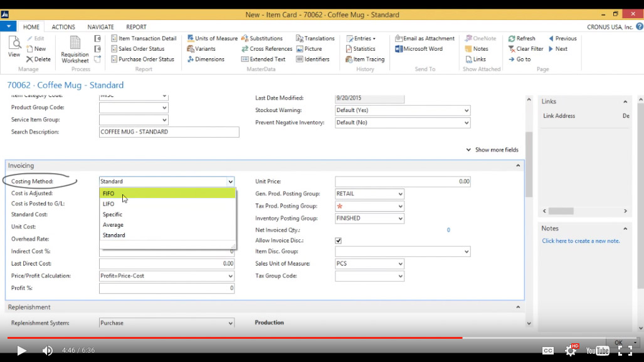
Task: Click here to create a new note
Action: (x=581, y=241)
